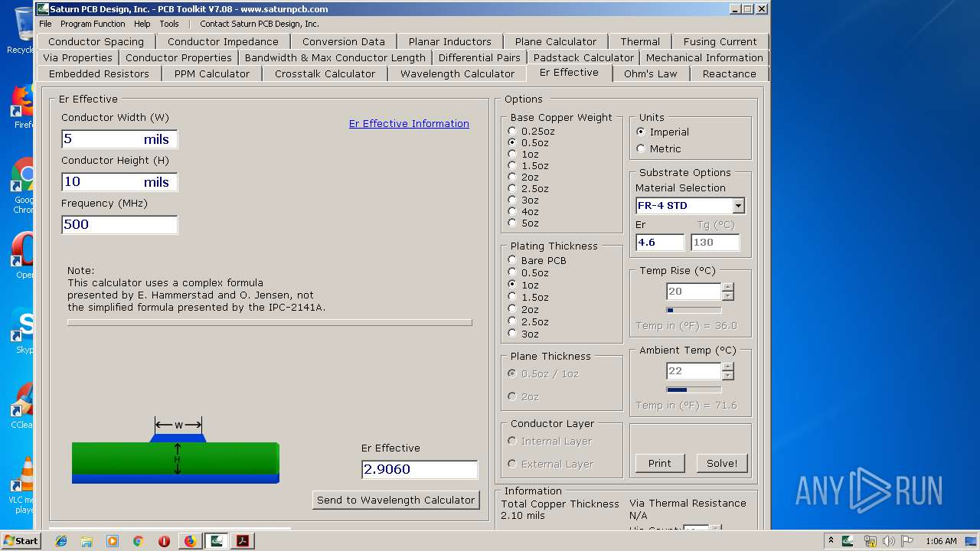Select Saturn PCB Toolkit taskbar button
Viewport: 980px width, 551px height.
click(217, 541)
